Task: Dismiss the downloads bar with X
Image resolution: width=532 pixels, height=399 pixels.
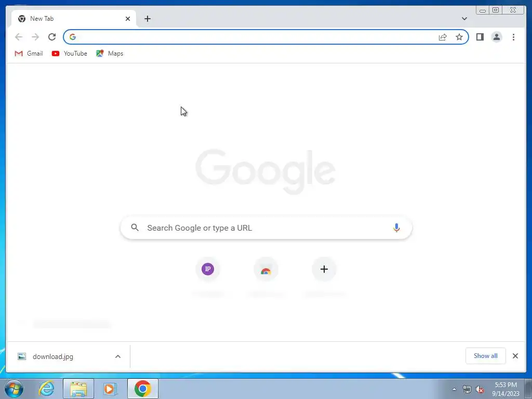Action: pyautogui.click(x=515, y=355)
